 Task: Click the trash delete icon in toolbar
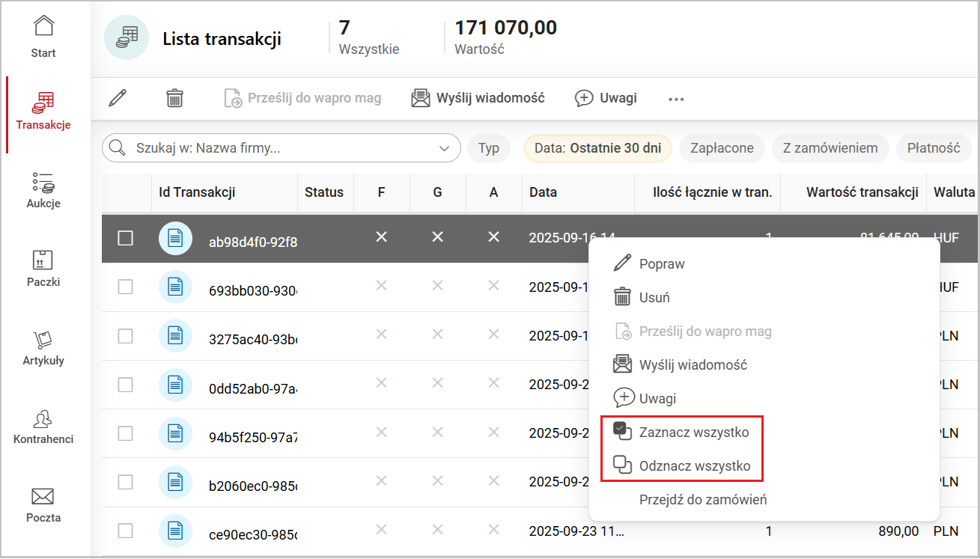click(x=174, y=98)
